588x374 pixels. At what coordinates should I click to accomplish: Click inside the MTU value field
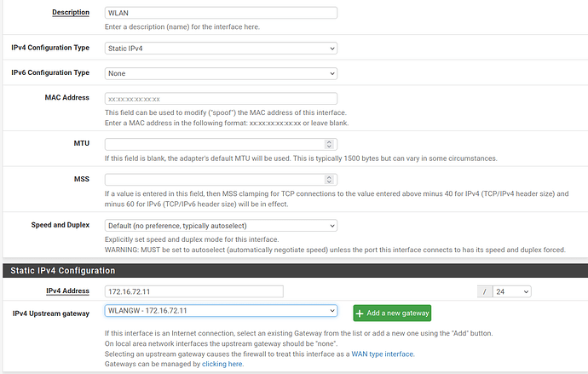[x=213, y=144]
